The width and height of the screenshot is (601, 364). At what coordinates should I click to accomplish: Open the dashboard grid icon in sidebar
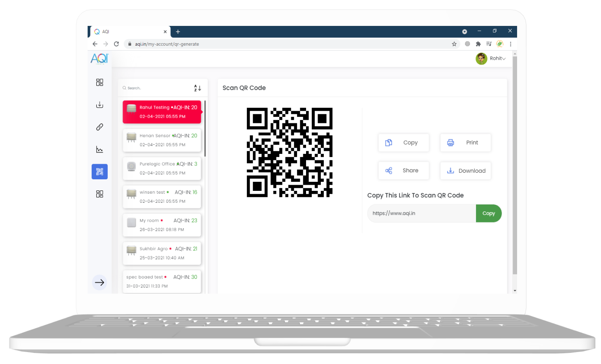(x=100, y=82)
